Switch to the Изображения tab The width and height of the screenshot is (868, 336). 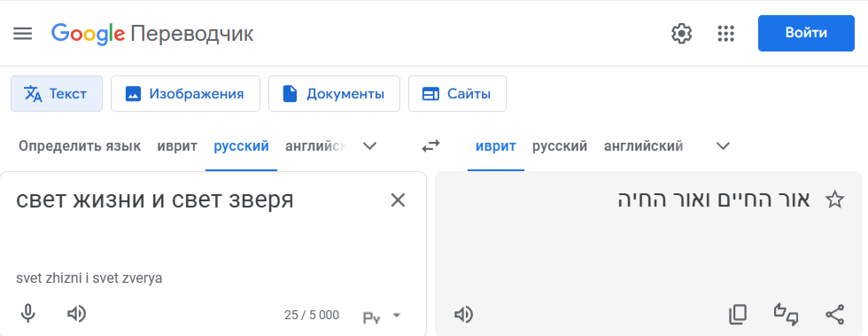pos(185,94)
